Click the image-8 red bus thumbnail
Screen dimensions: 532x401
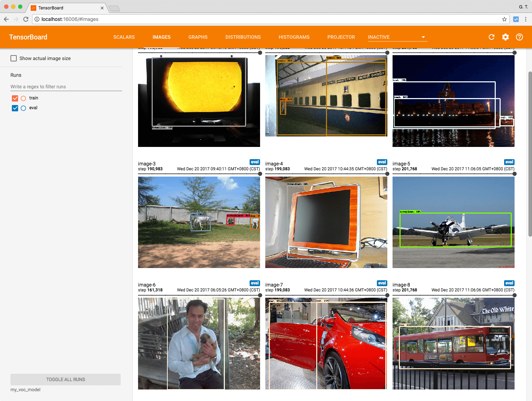[453, 343]
